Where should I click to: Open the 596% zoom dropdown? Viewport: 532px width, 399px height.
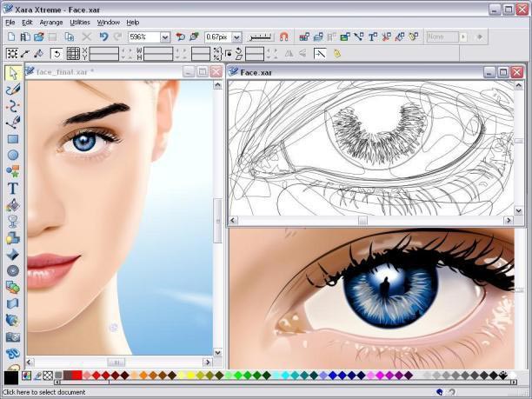point(165,37)
